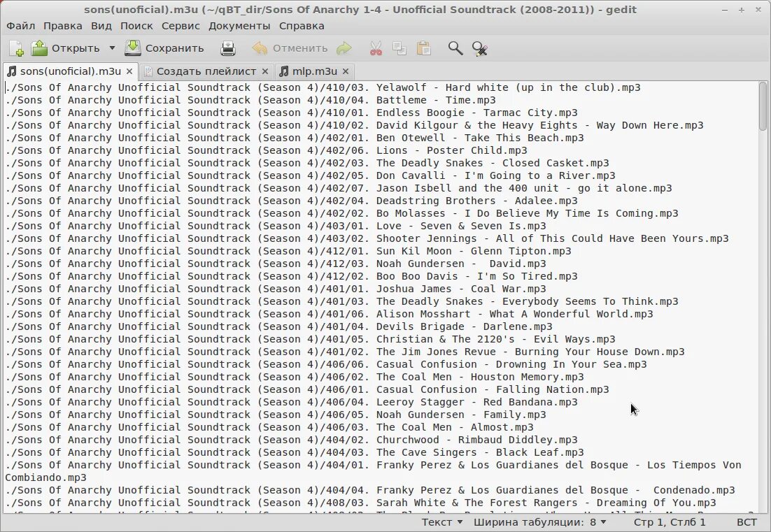
Task: Click the Deadstring Brothers - Adalee line
Action: [291, 201]
